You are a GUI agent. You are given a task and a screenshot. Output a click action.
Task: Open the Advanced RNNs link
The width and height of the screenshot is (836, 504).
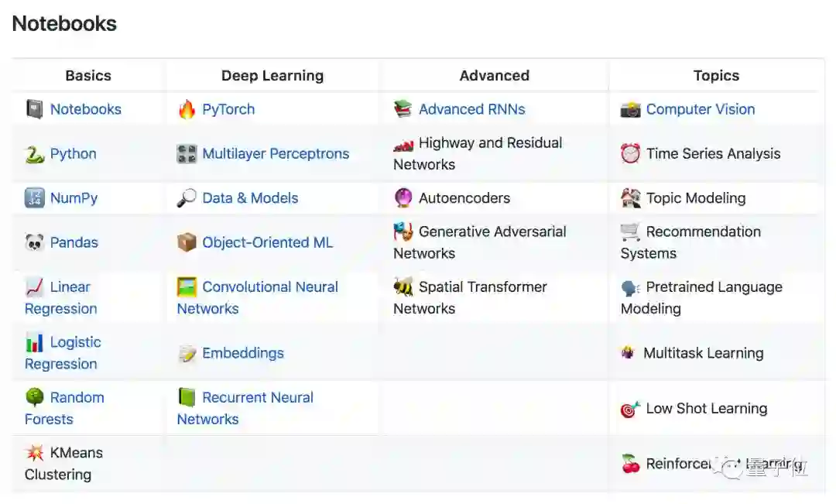(x=471, y=109)
